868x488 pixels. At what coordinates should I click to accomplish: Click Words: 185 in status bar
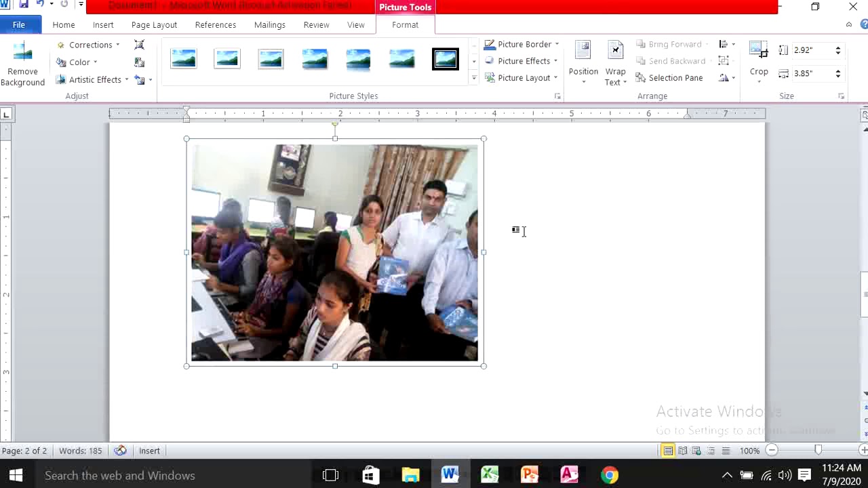(80, 451)
